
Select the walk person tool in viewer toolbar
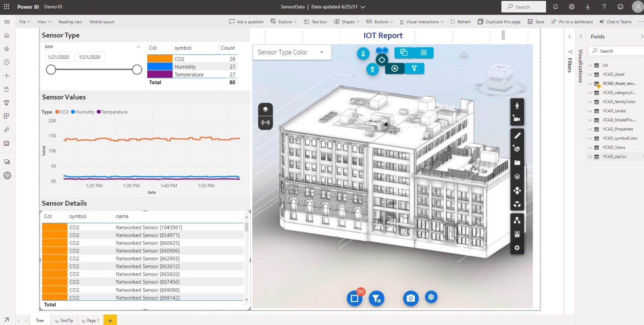click(517, 106)
